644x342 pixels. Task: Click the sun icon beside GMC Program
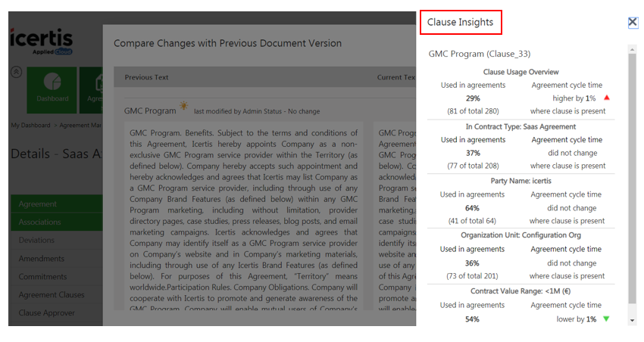184,107
